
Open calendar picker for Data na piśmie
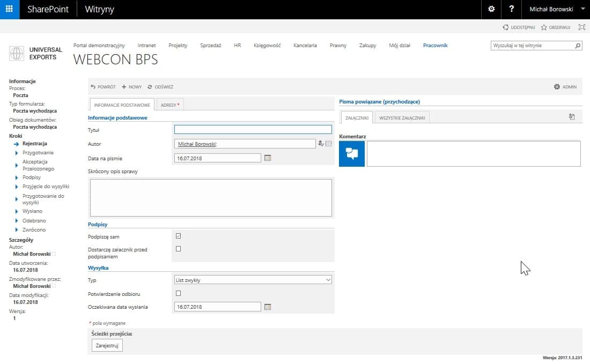click(x=268, y=158)
